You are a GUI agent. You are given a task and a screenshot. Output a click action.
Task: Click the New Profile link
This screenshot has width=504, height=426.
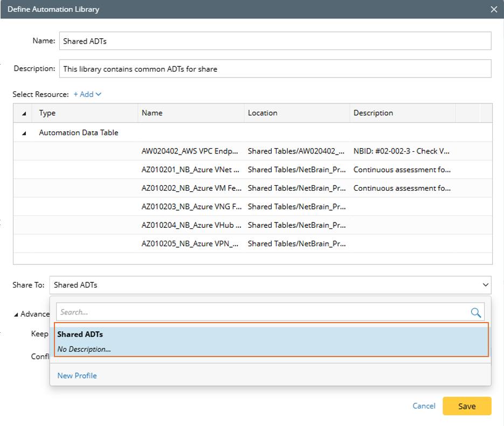(77, 375)
